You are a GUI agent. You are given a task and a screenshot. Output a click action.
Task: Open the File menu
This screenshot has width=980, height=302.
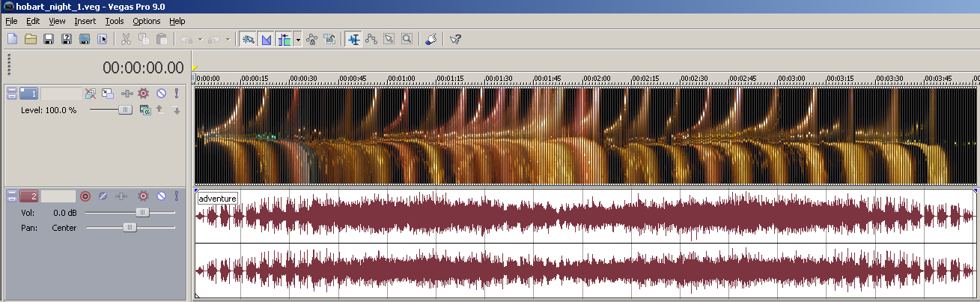[x=11, y=21]
